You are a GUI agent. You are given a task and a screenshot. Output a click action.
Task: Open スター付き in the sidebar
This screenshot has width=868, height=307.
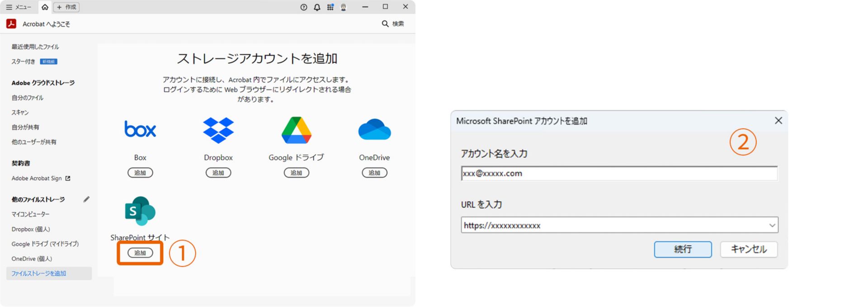click(24, 61)
